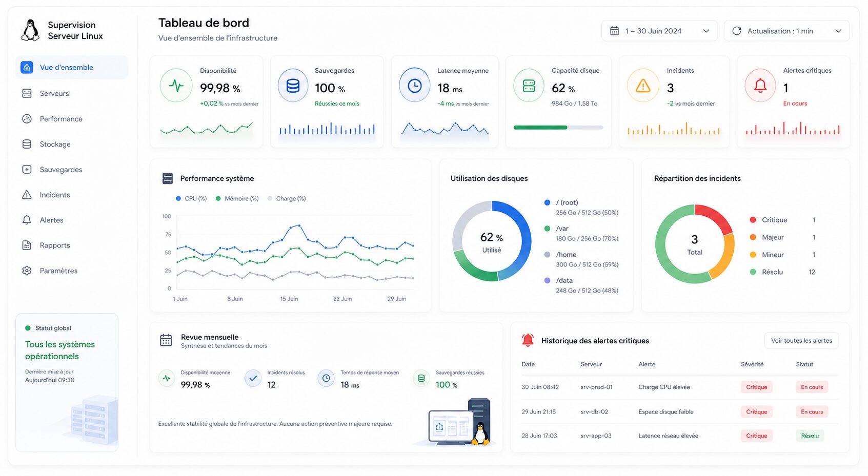
Task: Toggle the /var disk legend entry
Action: point(581,234)
